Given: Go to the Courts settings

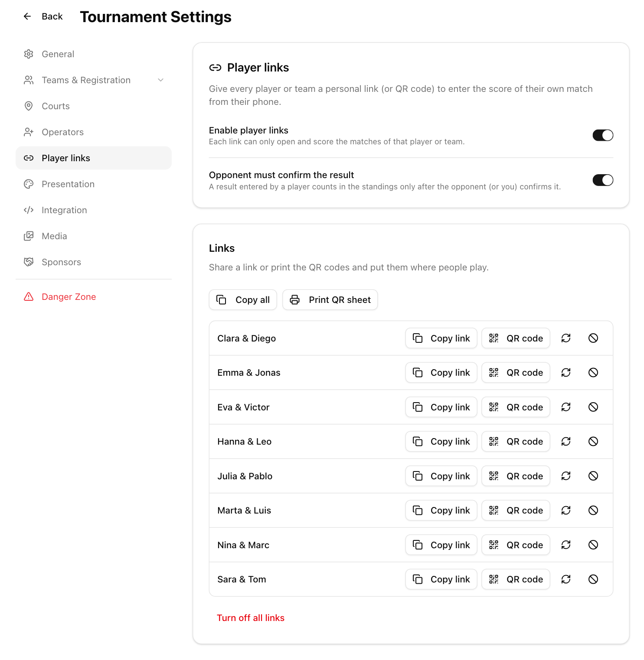Looking at the screenshot, I should click(94, 106).
